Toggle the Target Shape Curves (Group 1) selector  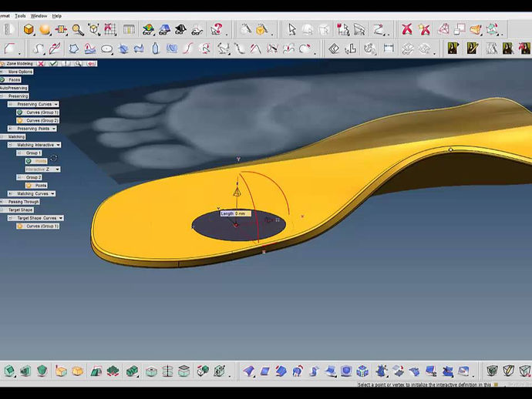(x=20, y=226)
